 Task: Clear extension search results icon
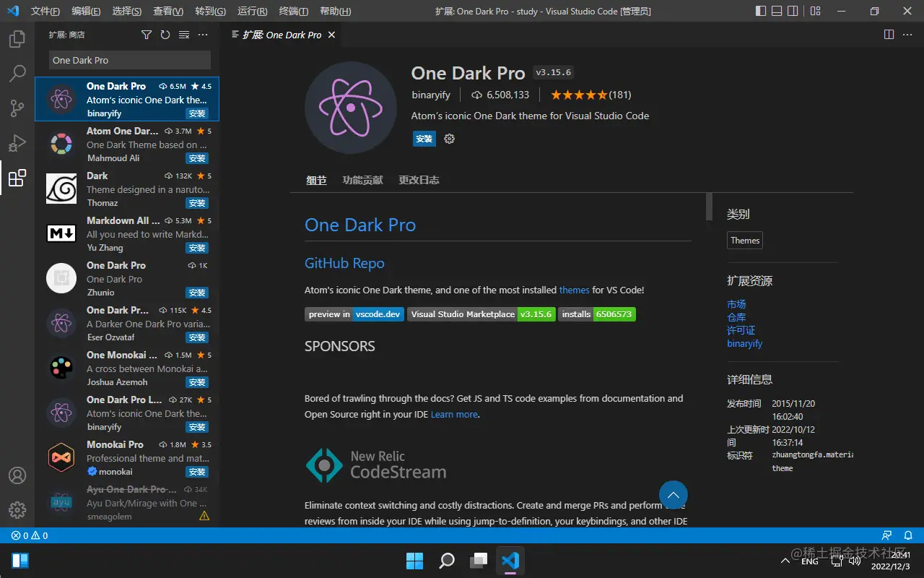click(x=184, y=35)
